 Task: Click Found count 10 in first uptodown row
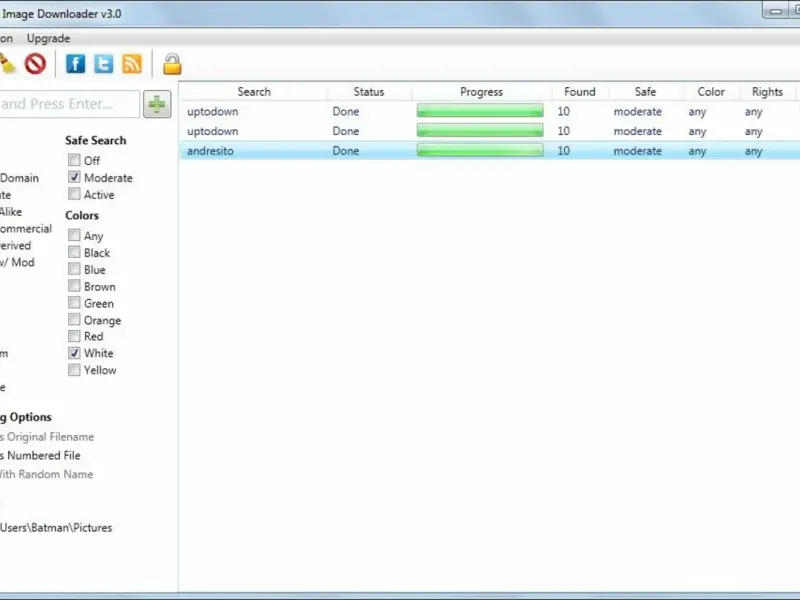point(563,111)
